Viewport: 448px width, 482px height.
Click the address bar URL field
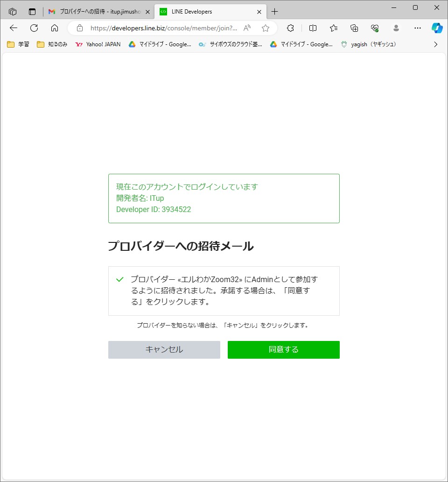pyautogui.click(x=163, y=28)
